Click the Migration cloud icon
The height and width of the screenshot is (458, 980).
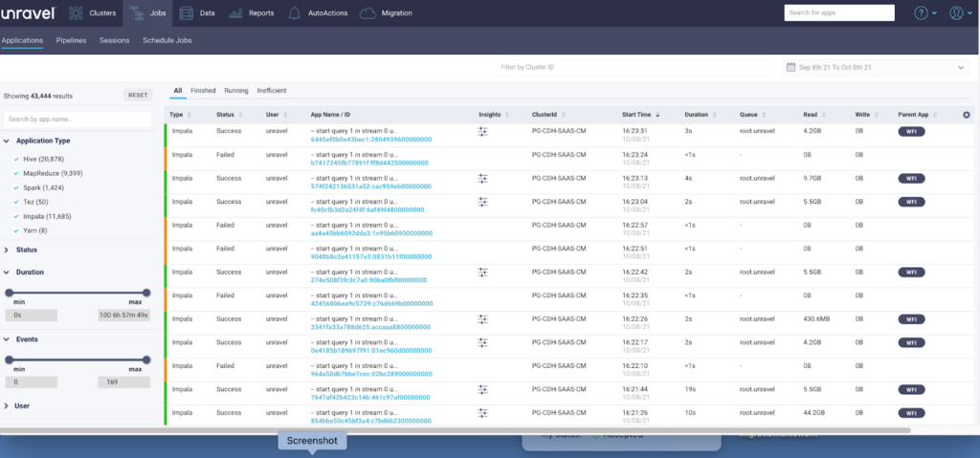(x=367, y=13)
